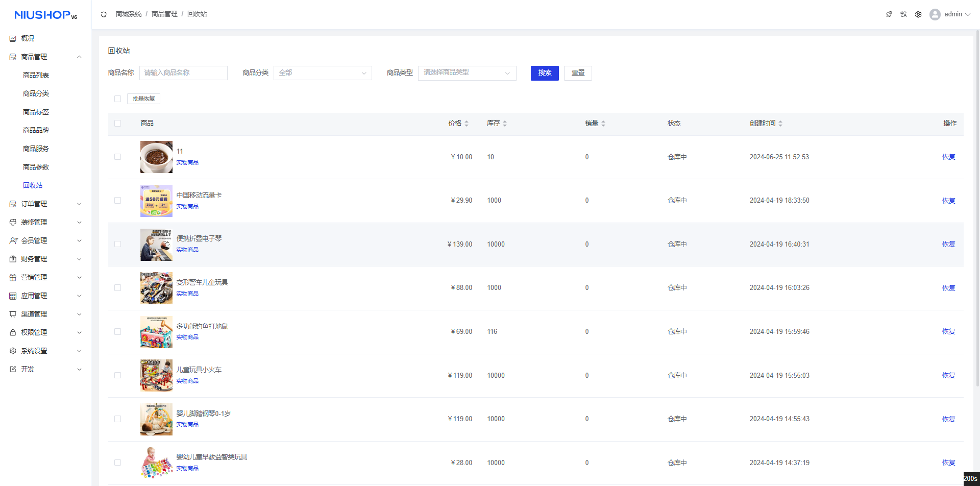This screenshot has width=980, height=486.
Task: Click the page refresh icon beside breadcrumb
Action: 104,14
